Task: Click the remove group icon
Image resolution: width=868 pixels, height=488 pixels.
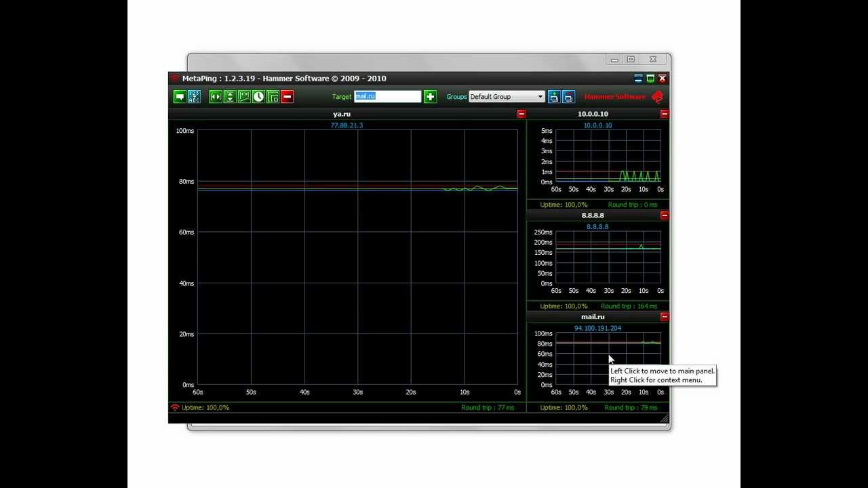Action: (568, 97)
